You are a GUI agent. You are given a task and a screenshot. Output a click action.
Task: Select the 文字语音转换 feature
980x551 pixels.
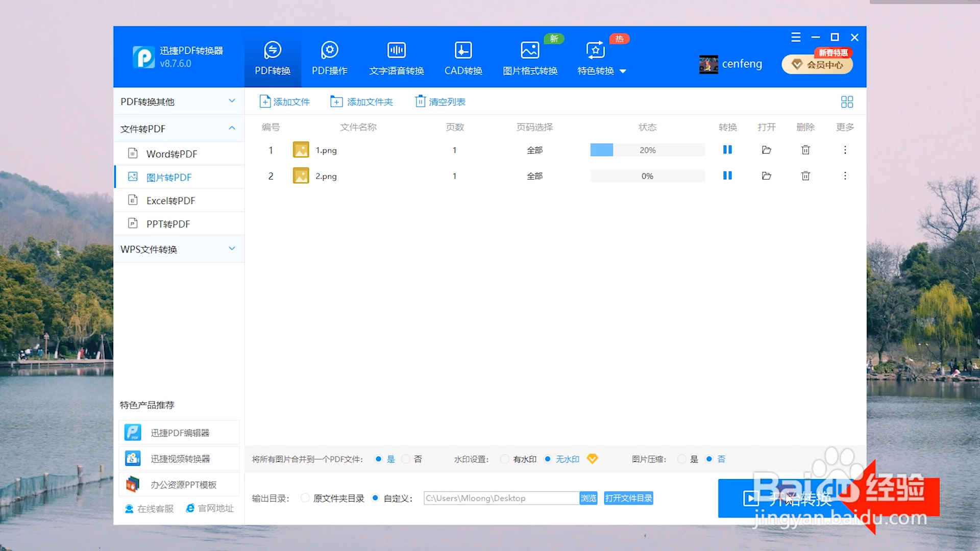tap(396, 57)
